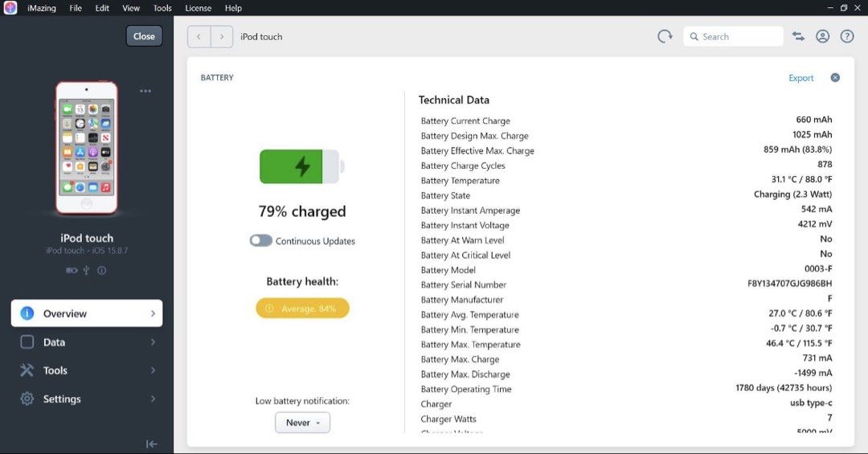Open the License menu
Screen dimensions: 868x454
coord(199,8)
